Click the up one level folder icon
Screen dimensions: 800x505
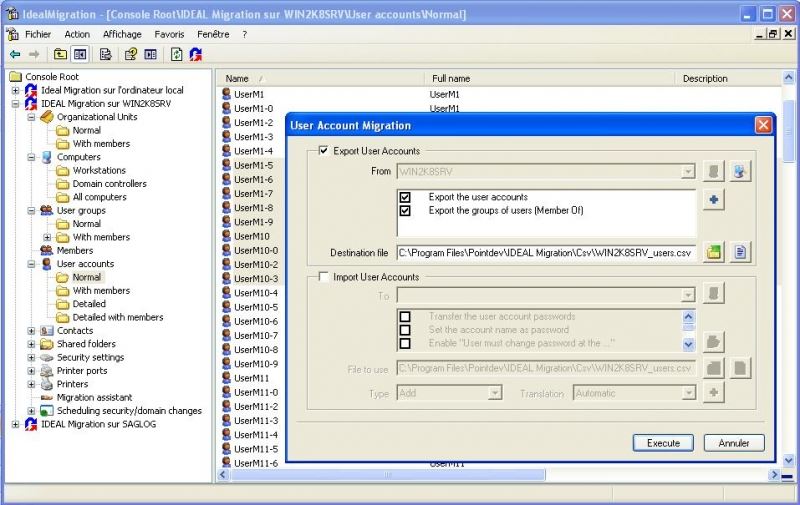click(60, 54)
